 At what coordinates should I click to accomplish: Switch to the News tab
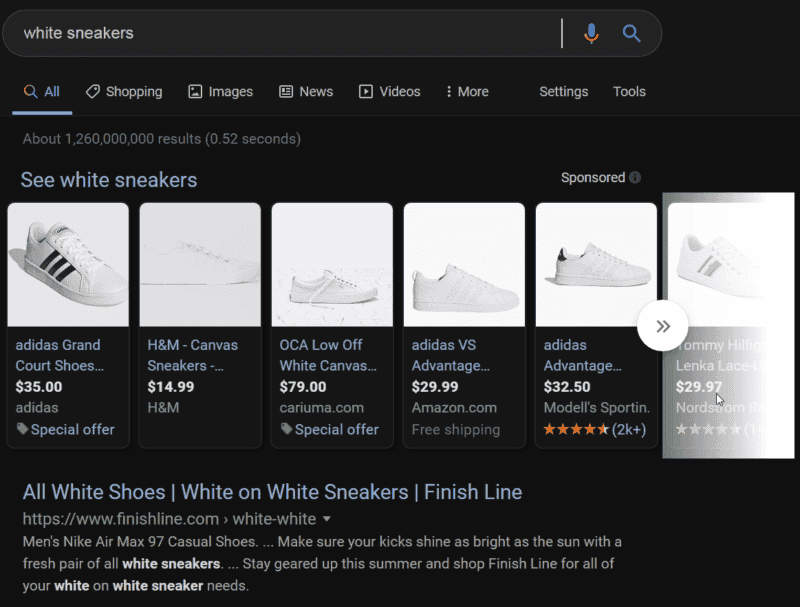tap(306, 92)
